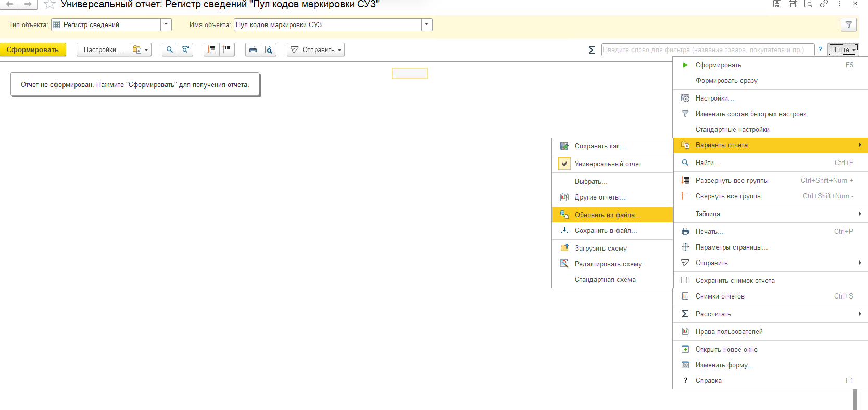This screenshot has width=868, height=410.
Task: Click the print preview toolbar icon
Action: tap(269, 49)
